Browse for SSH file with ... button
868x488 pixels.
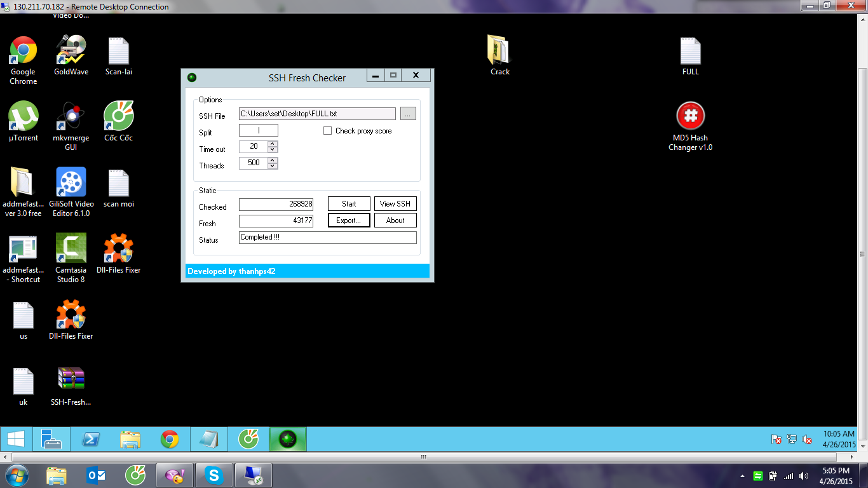click(x=408, y=114)
